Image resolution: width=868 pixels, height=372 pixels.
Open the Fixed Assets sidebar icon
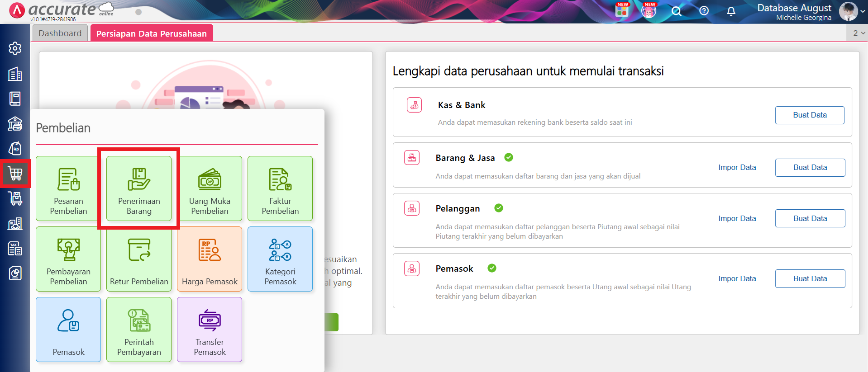pyautogui.click(x=15, y=223)
